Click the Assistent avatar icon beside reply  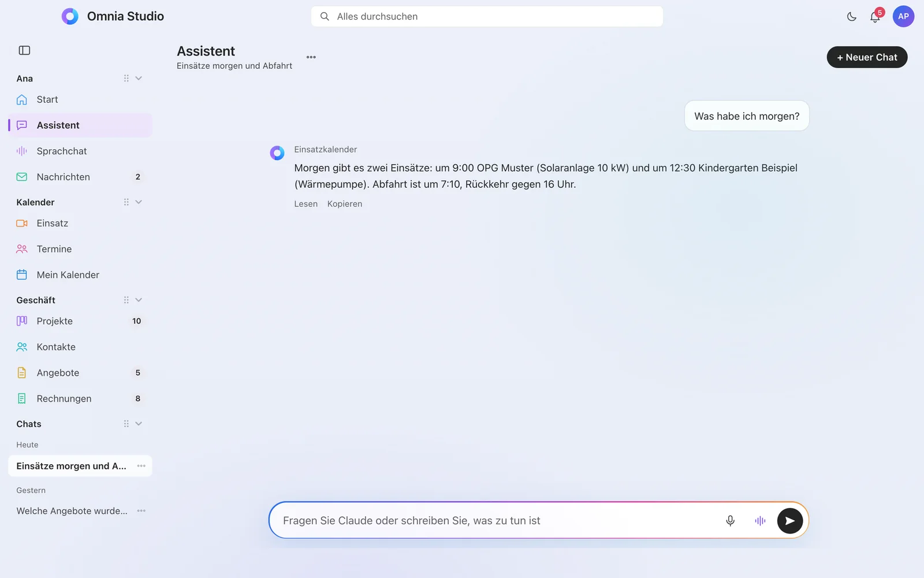point(277,153)
